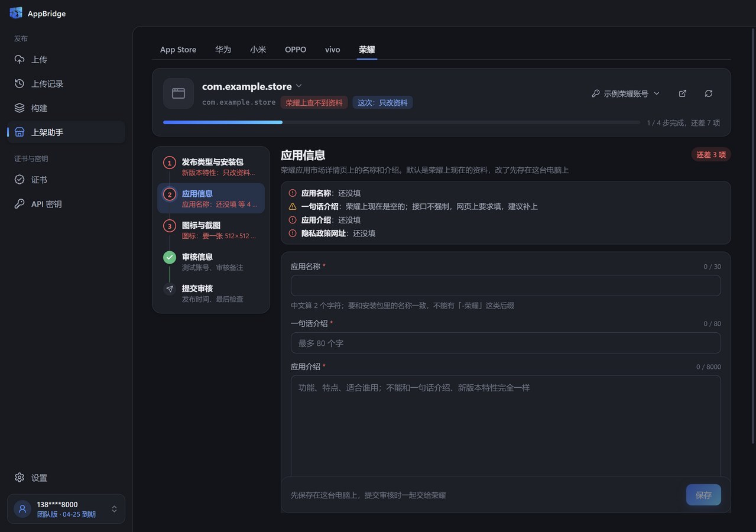Image resolution: width=756 pixels, height=532 pixels.
Task: Select 上架助手 in the sidebar
Action: (66, 132)
